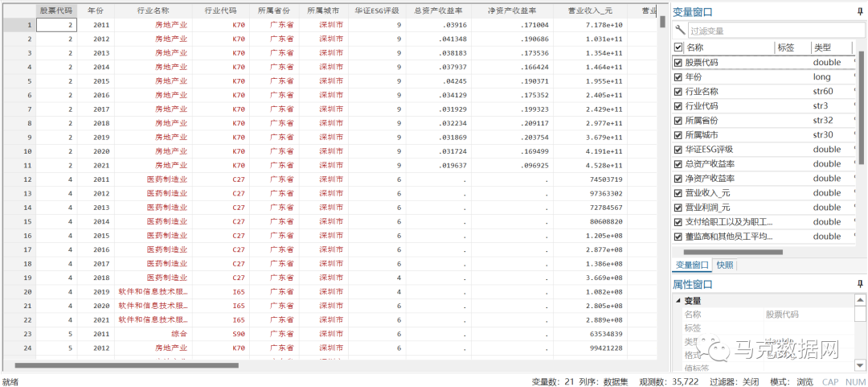Switch to the 变量窗口 tab
This screenshot has height=387, width=868.
692,265
